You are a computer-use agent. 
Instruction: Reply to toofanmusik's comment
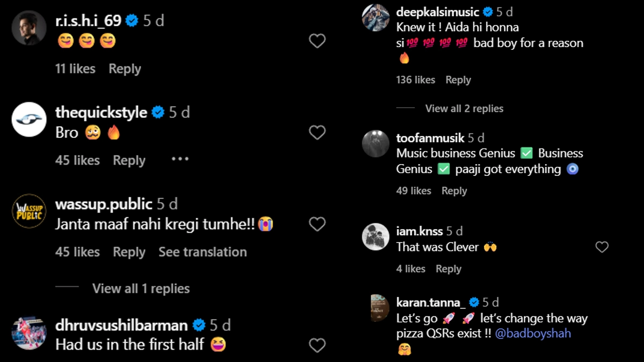pyautogui.click(x=454, y=191)
